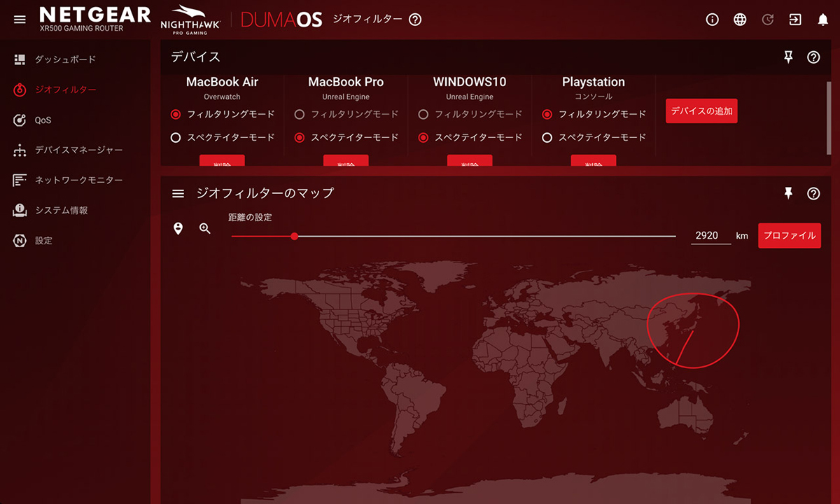Open the help icon beside ジオフィルター title
This screenshot has height=504, width=840.
(415, 20)
